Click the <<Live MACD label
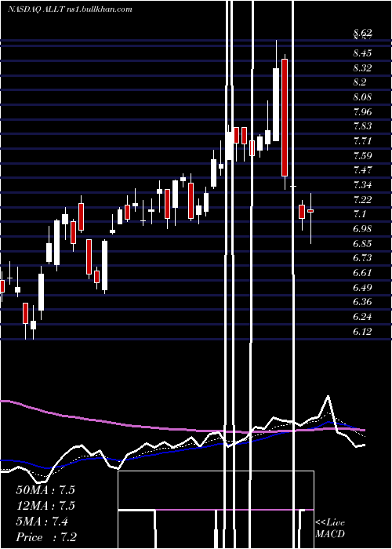This screenshot has height=549, width=392. 330,528
